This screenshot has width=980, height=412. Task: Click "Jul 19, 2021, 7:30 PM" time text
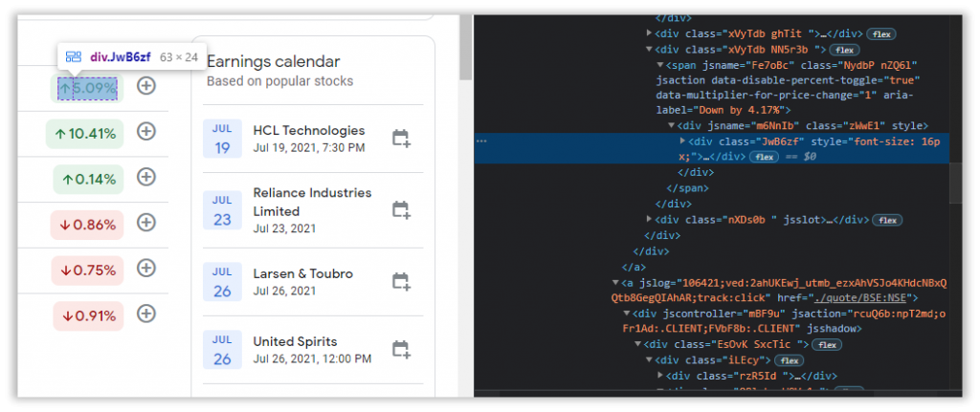click(x=309, y=148)
